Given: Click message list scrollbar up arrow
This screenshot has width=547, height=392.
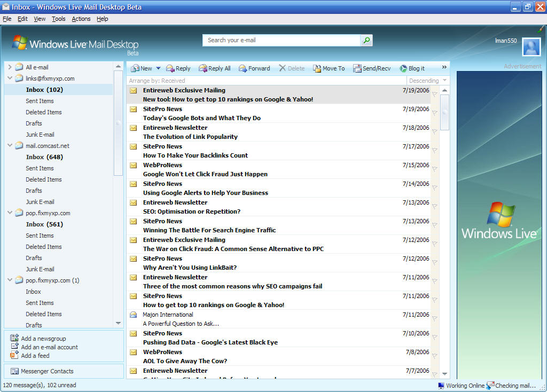Looking at the screenshot, I should point(444,90).
